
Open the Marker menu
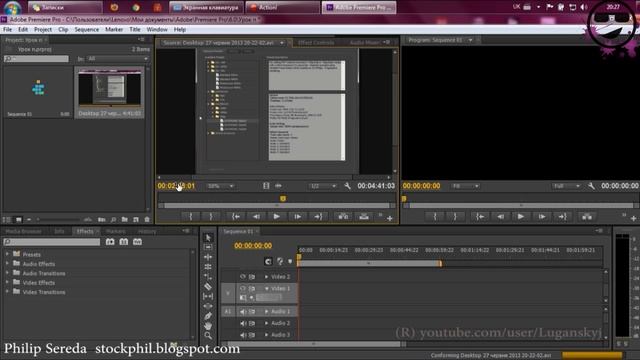click(114, 29)
